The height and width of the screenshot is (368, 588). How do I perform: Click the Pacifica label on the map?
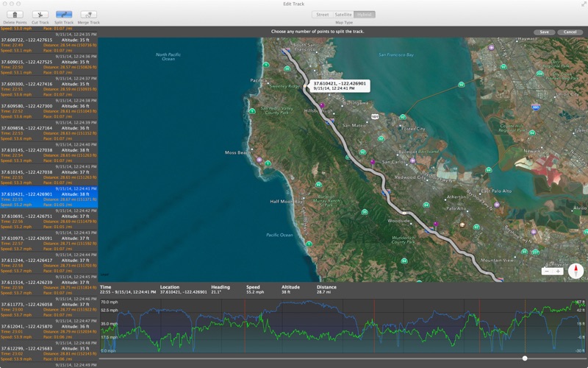[259, 80]
